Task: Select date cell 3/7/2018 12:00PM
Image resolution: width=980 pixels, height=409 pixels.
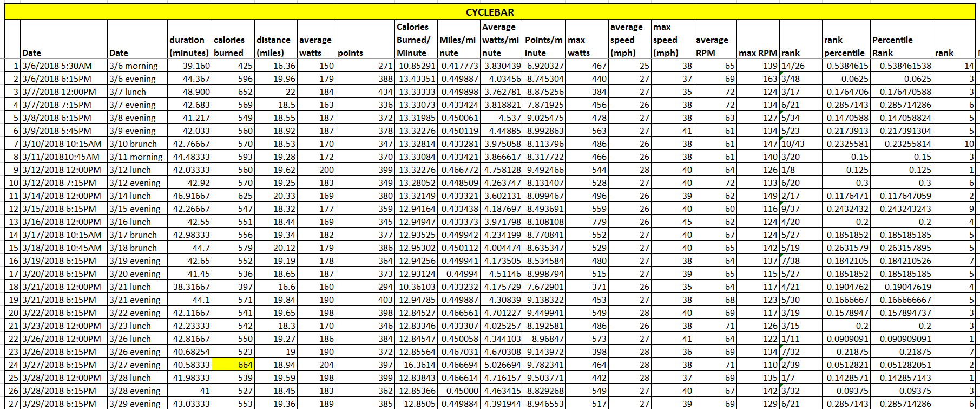Action: point(63,92)
